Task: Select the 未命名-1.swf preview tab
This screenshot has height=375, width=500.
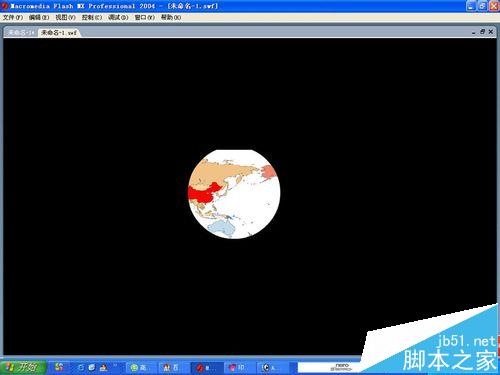Action: [x=59, y=32]
